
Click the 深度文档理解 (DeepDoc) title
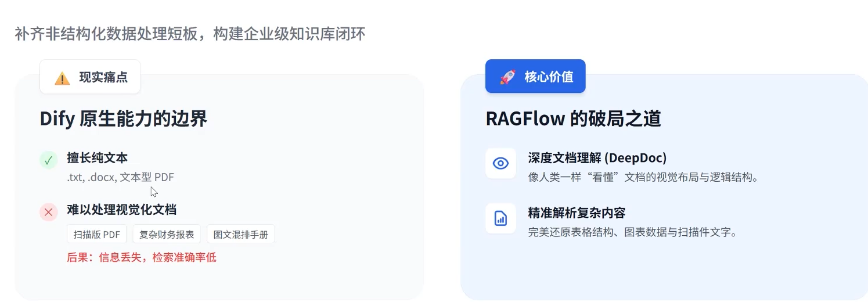point(597,157)
